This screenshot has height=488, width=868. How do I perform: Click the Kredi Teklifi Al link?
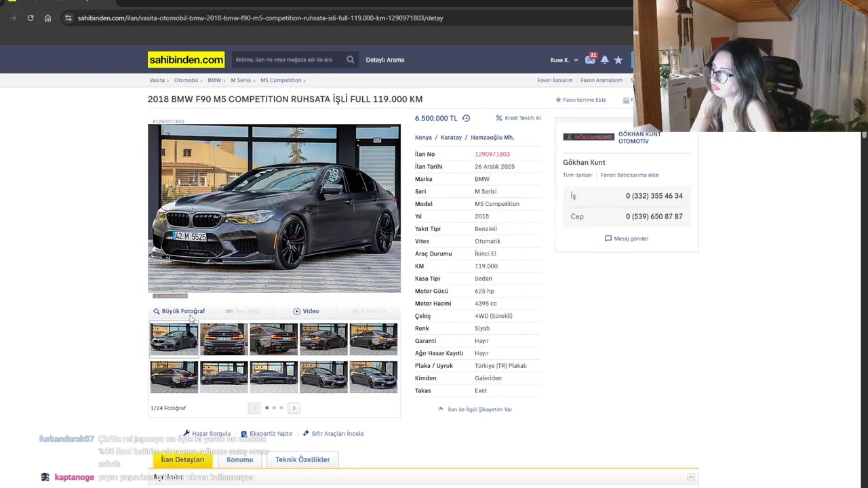[523, 118]
